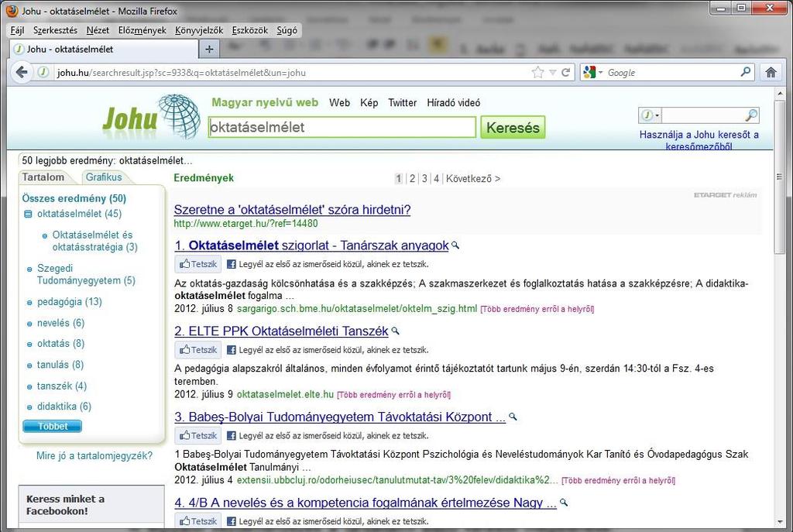The image size is (793, 532).
Task: Open the Oktatáselmélet szigorlat result link
Action: point(311,245)
